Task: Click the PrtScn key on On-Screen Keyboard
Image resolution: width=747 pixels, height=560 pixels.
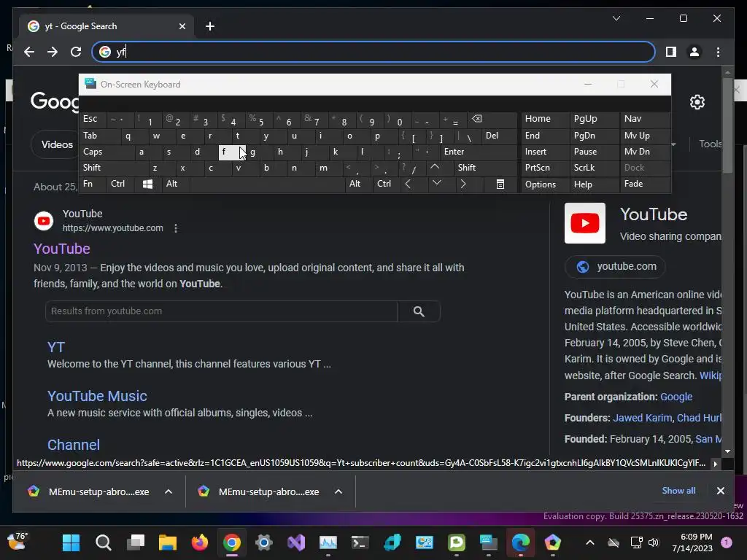Action: [546, 168]
